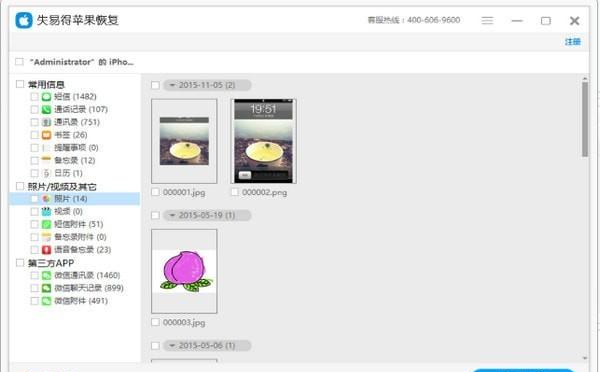Collapse the 2015-05-19 (1) date group

172,215
